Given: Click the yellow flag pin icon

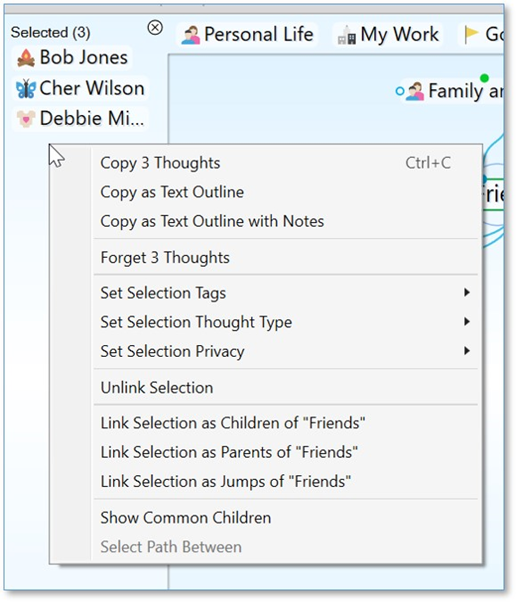Looking at the screenshot, I should pyautogui.click(x=471, y=35).
